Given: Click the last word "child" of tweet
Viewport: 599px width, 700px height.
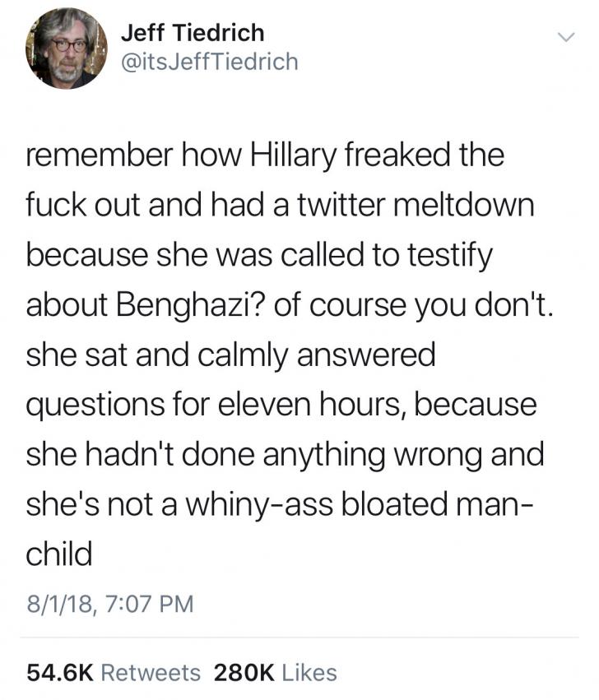Looking at the screenshot, I should coord(58,556).
